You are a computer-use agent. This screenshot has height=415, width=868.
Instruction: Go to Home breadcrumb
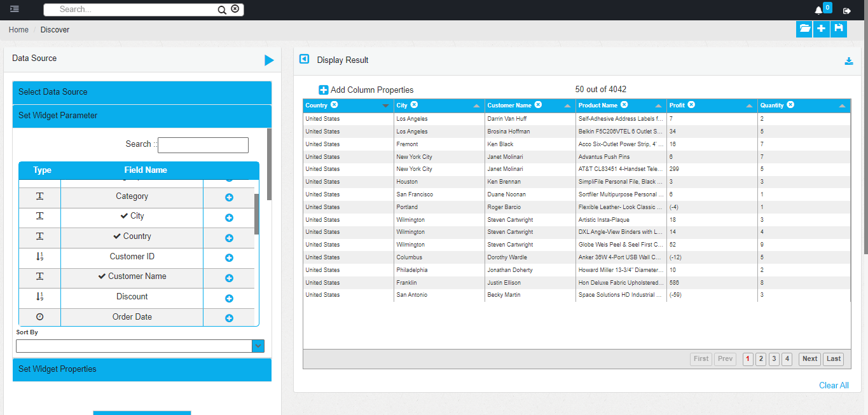click(18, 30)
